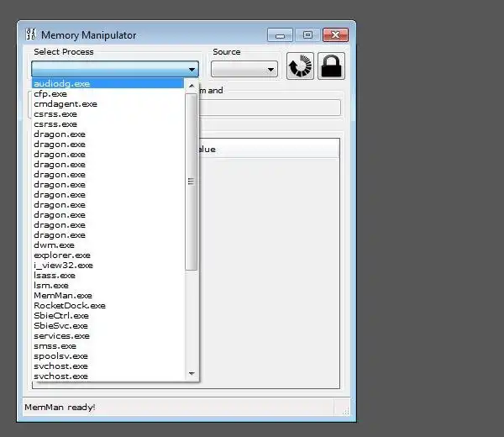Click the search input field beside 'm and'
The width and height of the screenshot is (504, 437).
point(270,107)
